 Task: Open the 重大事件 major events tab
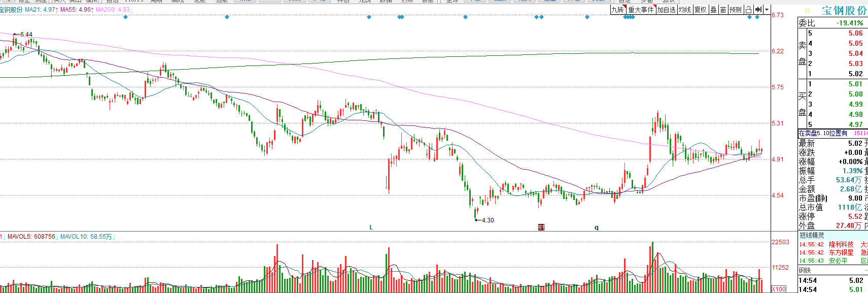click(x=641, y=10)
